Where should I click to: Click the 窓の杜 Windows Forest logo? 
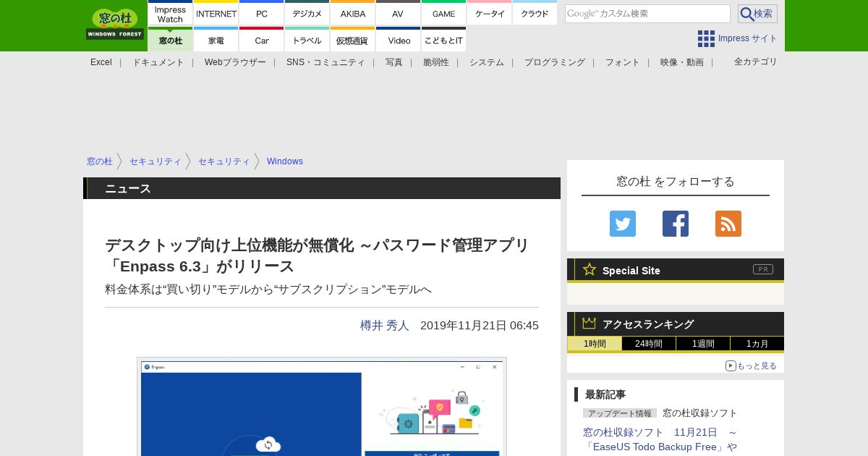[x=115, y=24]
